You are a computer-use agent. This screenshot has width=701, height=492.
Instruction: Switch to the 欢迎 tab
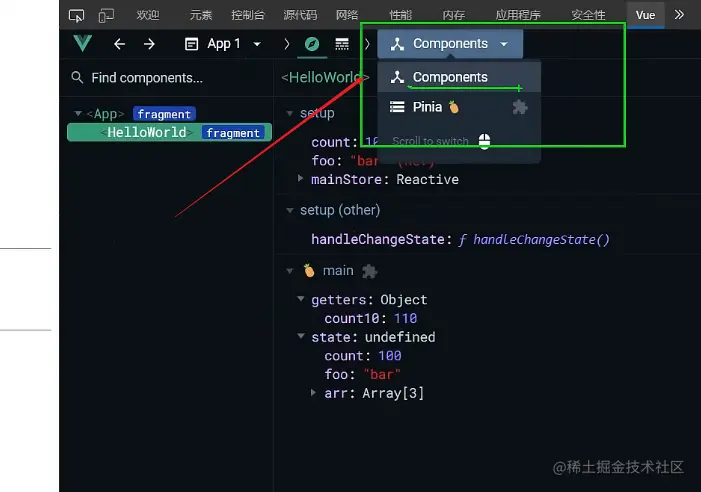point(148,15)
